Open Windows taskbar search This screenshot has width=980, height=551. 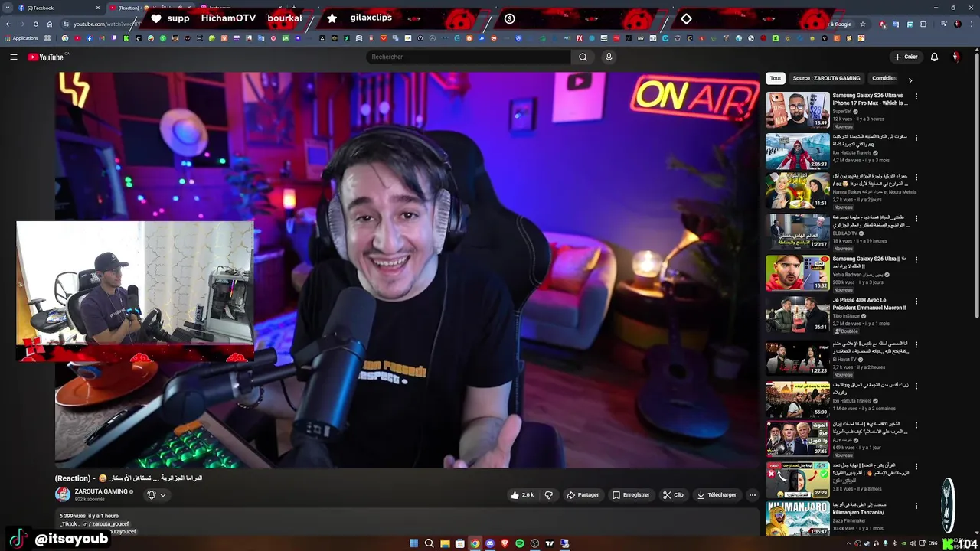430,543
